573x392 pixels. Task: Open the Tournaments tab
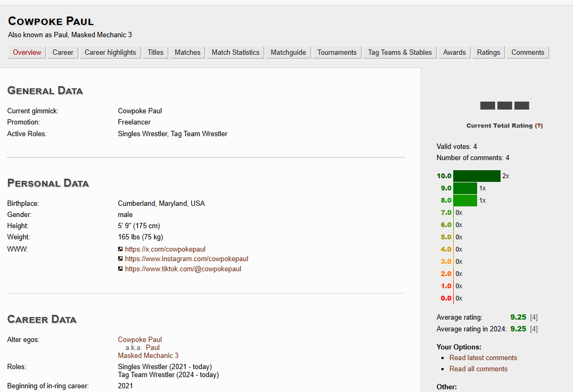click(x=337, y=52)
